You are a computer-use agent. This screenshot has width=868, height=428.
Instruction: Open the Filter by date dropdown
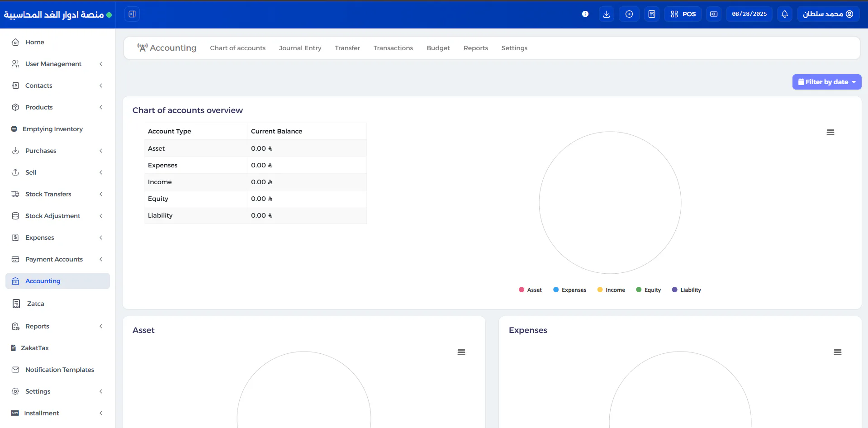click(x=826, y=82)
